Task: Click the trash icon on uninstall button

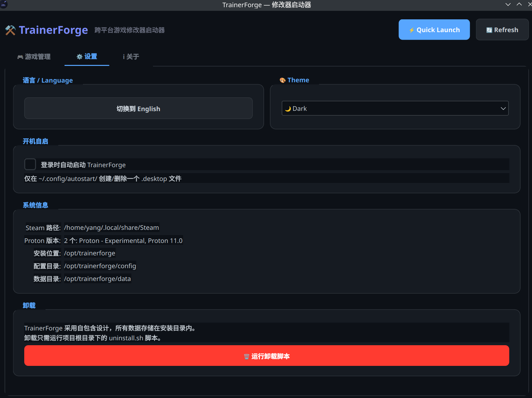Action: 247,356
